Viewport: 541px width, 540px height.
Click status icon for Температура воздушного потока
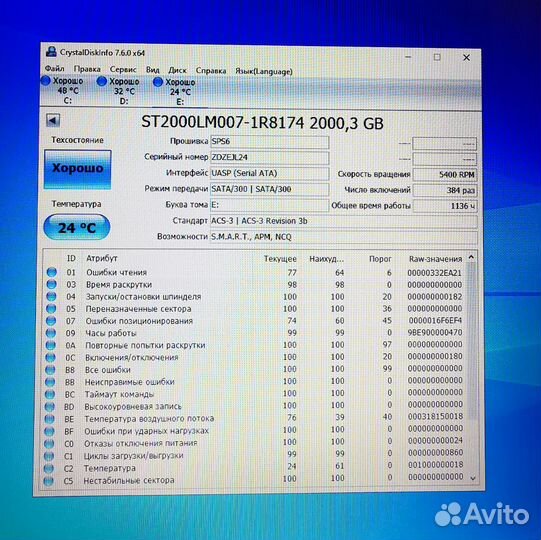click(x=49, y=419)
